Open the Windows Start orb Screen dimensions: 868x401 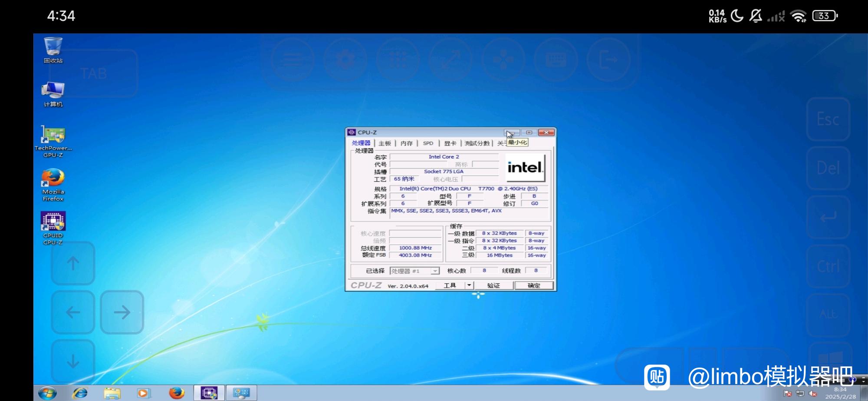pyautogui.click(x=47, y=393)
